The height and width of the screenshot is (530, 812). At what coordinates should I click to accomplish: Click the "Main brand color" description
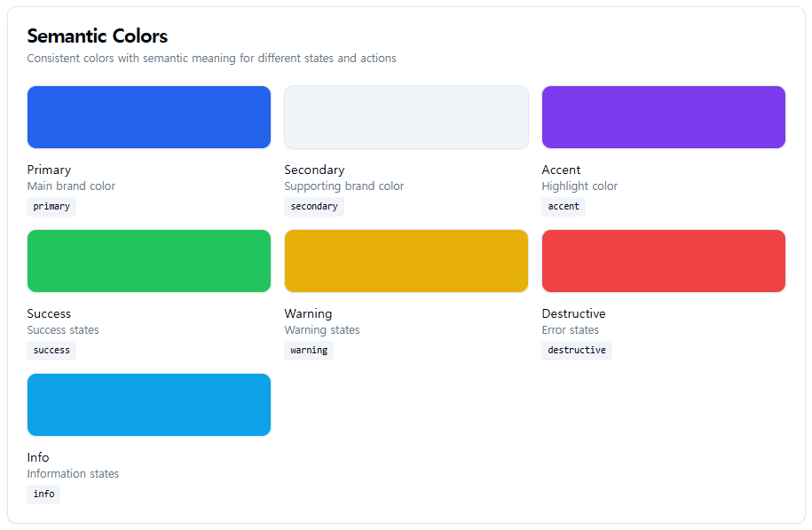(x=71, y=186)
